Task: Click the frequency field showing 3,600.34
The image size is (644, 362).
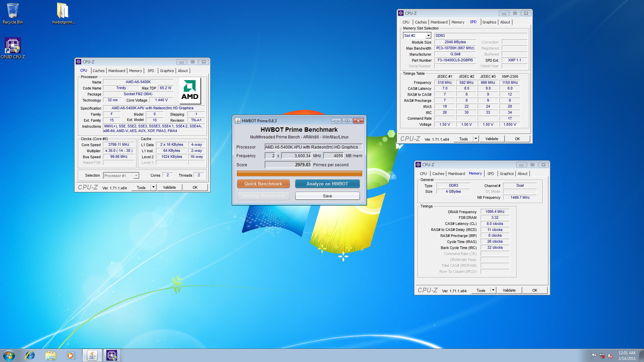Action: 297,156
